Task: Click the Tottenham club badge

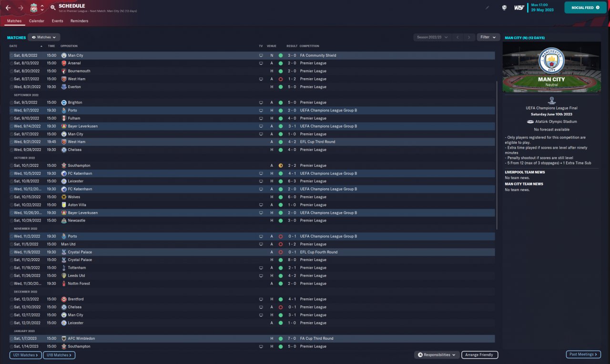Action: [64, 268]
